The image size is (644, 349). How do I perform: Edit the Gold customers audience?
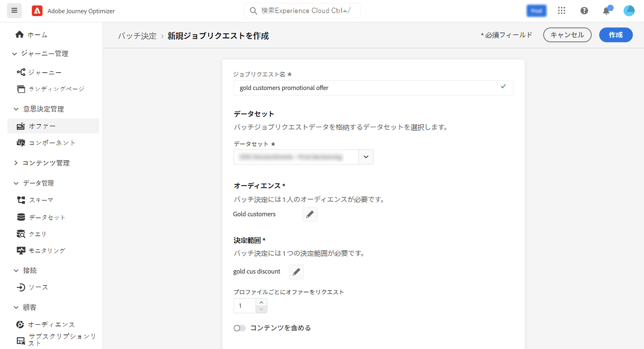(x=310, y=214)
